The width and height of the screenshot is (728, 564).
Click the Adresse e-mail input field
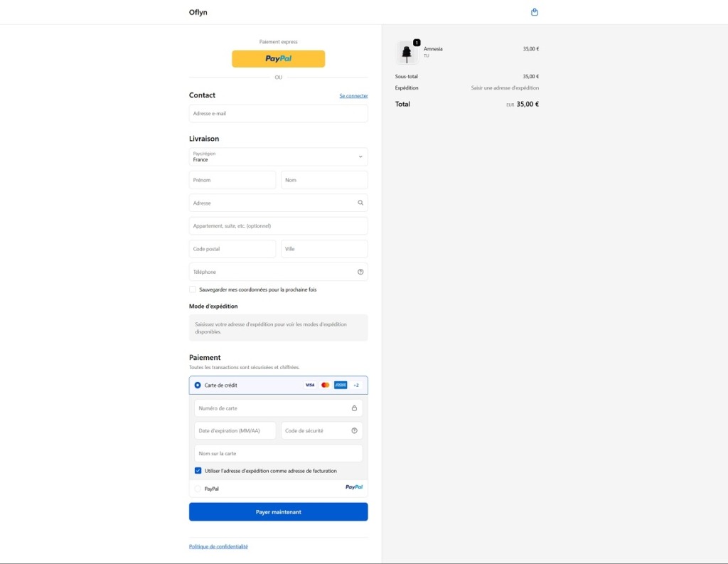278,114
